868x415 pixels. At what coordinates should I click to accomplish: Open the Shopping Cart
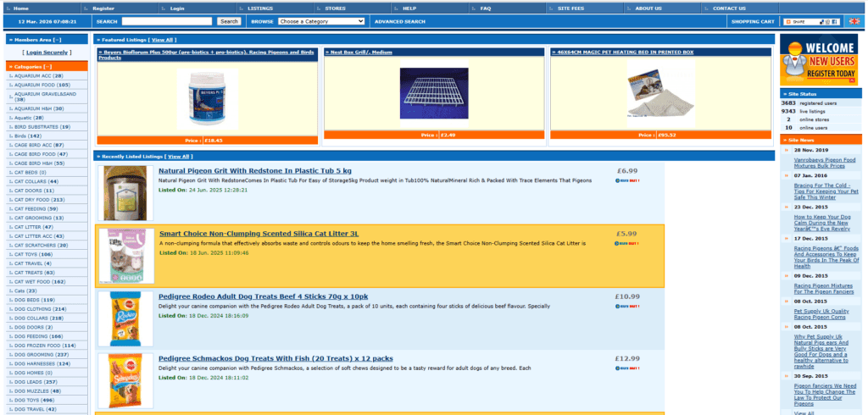pos(753,21)
